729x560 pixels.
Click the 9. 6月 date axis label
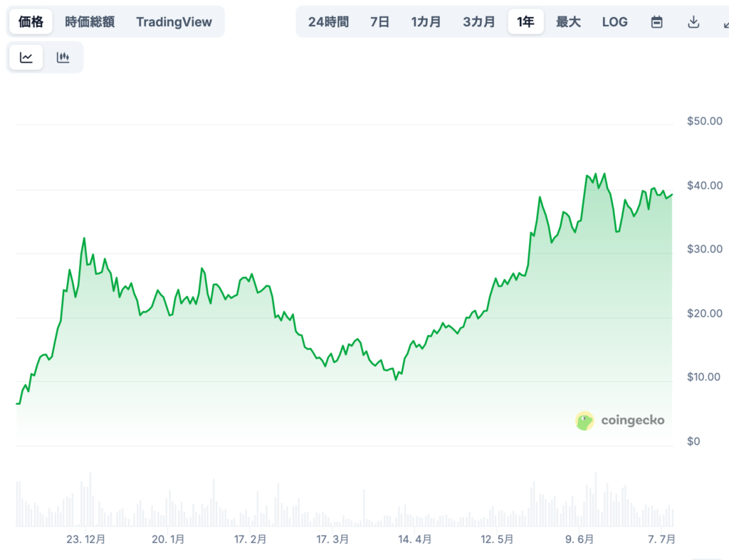(x=579, y=539)
